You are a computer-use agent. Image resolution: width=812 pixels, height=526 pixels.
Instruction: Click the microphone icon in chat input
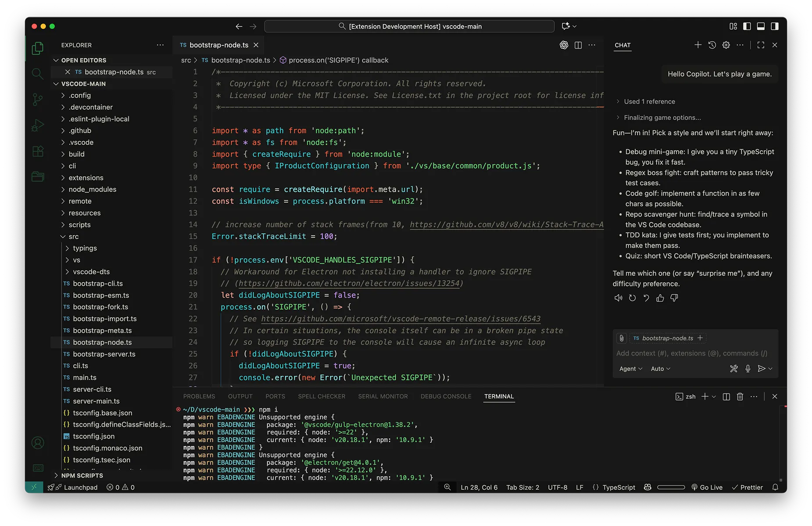coord(748,369)
